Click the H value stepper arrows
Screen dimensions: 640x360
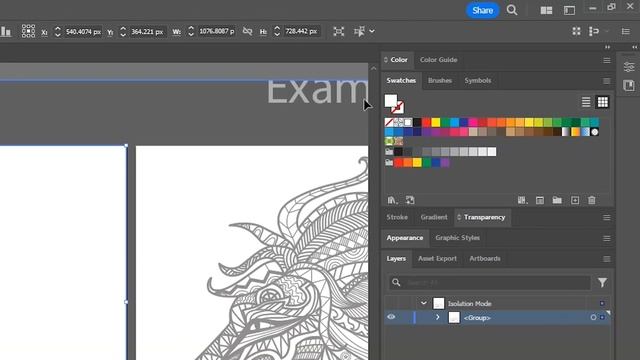click(x=277, y=31)
